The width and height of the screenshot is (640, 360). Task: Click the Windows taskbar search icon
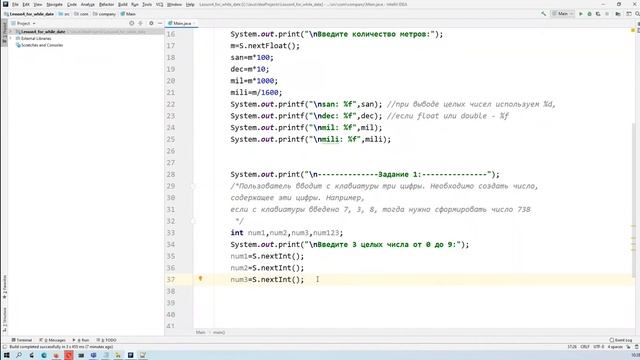point(19,356)
